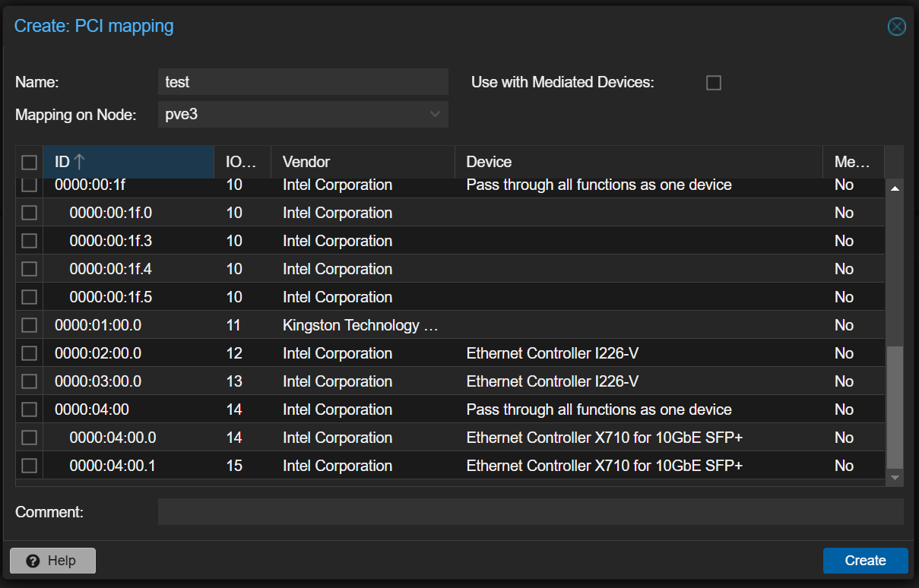The width and height of the screenshot is (919, 588).
Task: Click the scrollbar up arrow in device list
Action: (x=895, y=188)
